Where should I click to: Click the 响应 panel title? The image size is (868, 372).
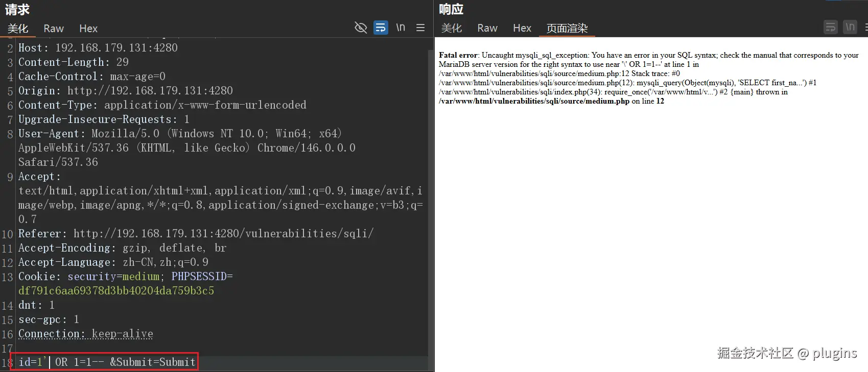451,9
